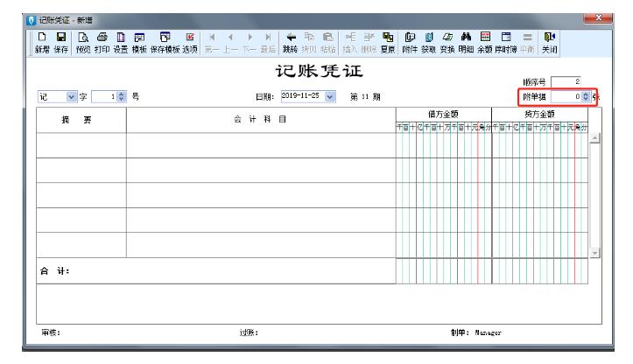Go to the first voucher 第一
Viewport: 633px width, 364px height.
click(x=212, y=42)
